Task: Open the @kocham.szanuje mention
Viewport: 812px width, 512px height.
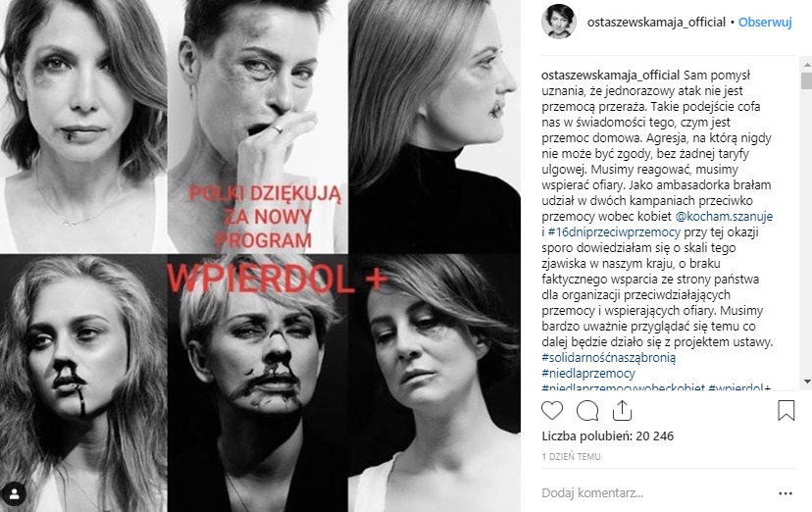Action: pos(724,217)
